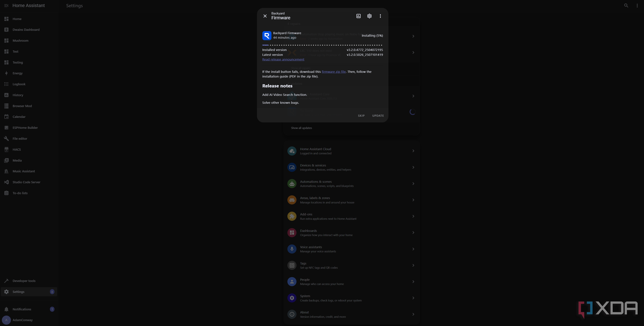Click the Reolink Backyard Firmware logo
644x326 pixels.
pos(267,35)
